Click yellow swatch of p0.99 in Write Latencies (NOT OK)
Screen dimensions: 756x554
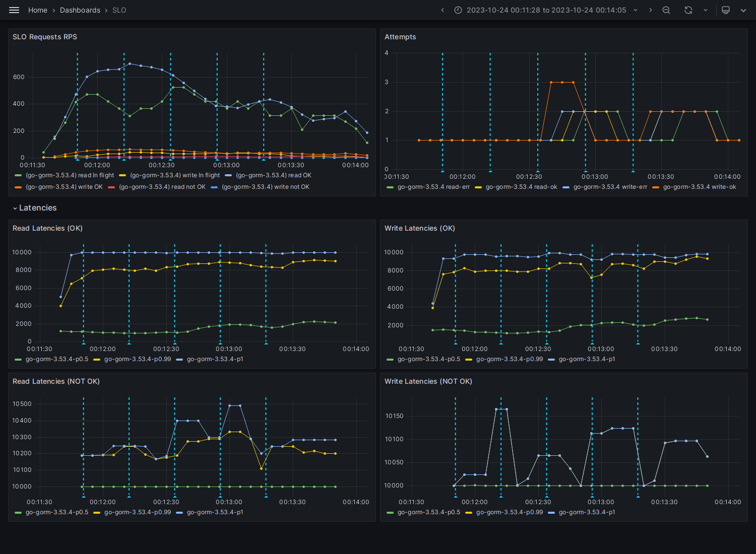(469, 513)
